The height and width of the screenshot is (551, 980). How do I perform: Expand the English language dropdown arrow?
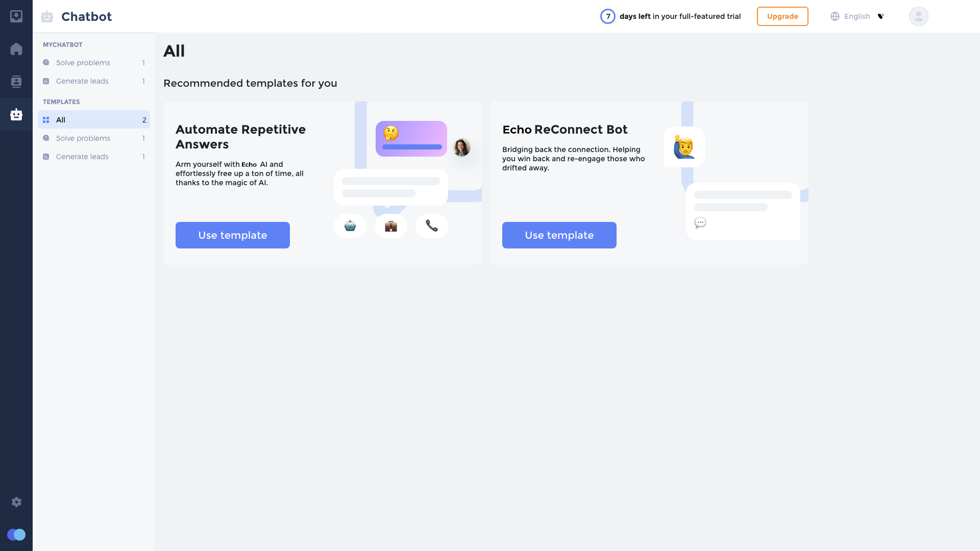point(881,16)
